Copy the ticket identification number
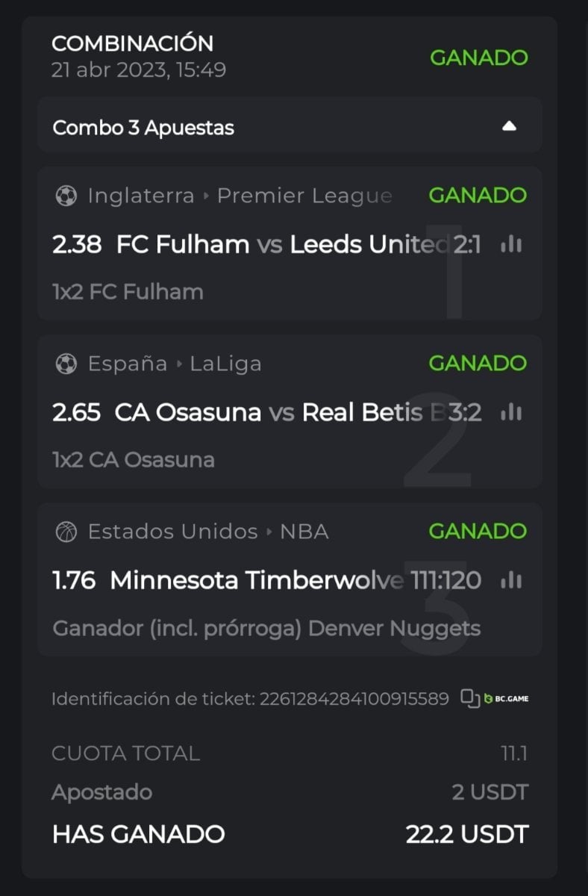The image size is (588, 896). click(469, 698)
